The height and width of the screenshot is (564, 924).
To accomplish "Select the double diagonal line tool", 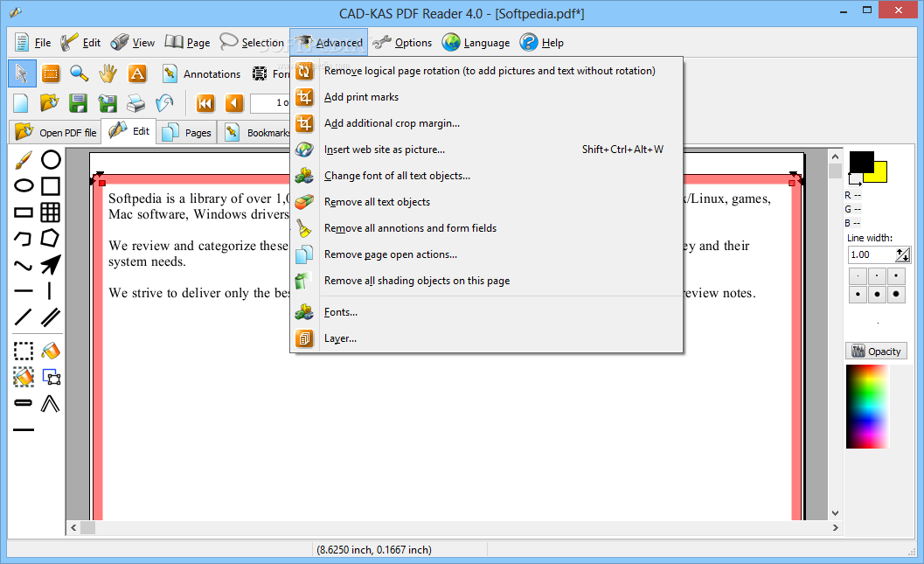I will [x=51, y=317].
